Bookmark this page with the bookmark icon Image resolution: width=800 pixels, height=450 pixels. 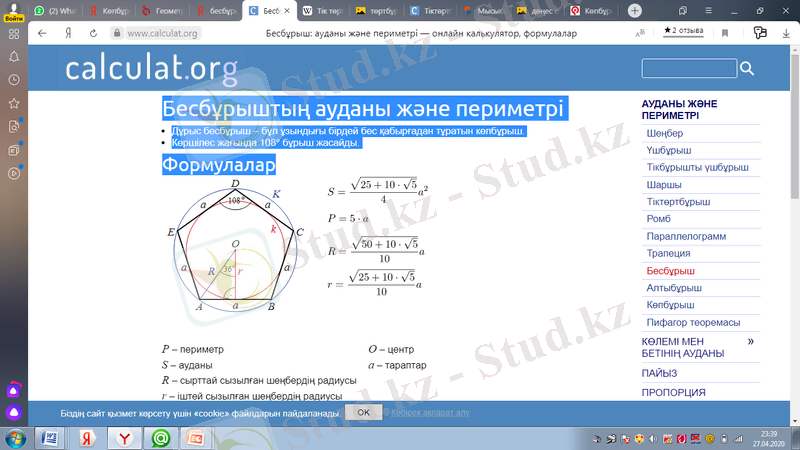[x=724, y=33]
